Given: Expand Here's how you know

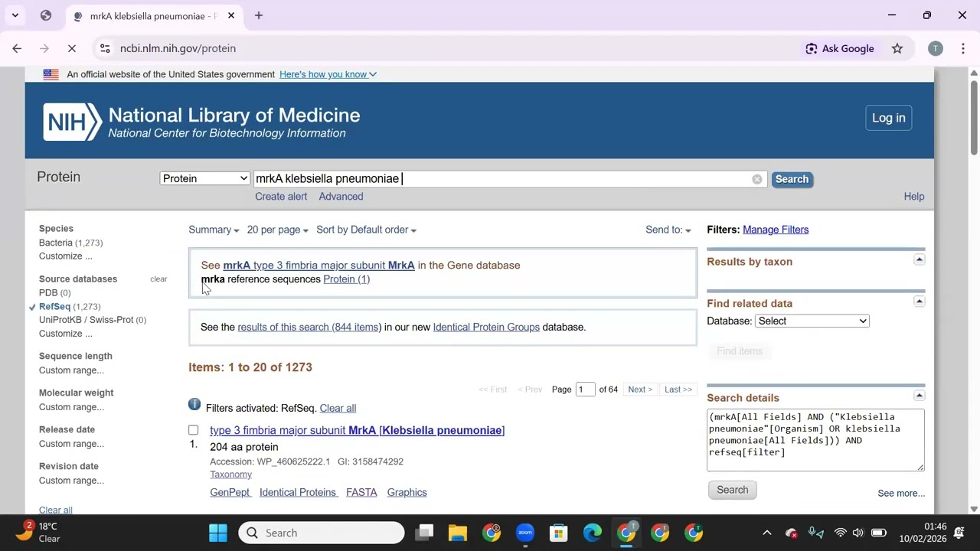Looking at the screenshot, I should [328, 74].
